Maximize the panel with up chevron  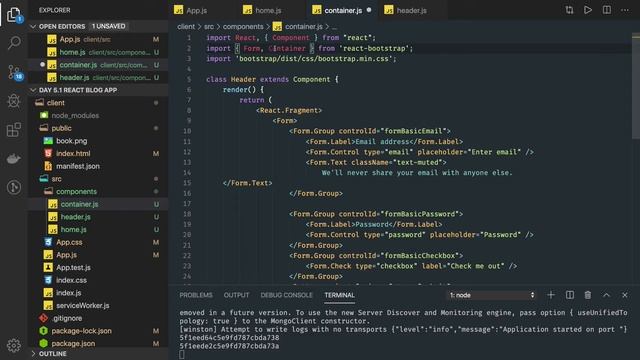pos(607,295)
